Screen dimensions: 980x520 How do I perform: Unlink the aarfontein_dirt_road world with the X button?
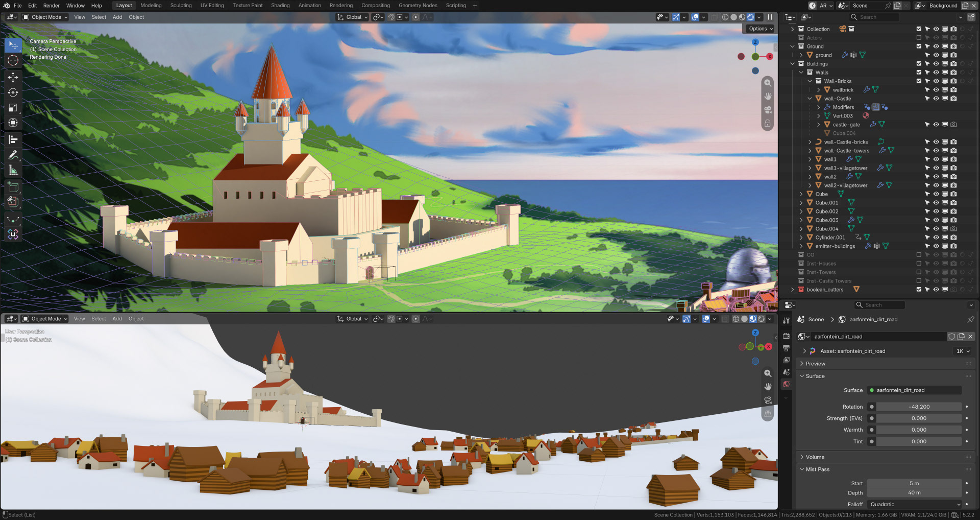click(x=970, y=337)
